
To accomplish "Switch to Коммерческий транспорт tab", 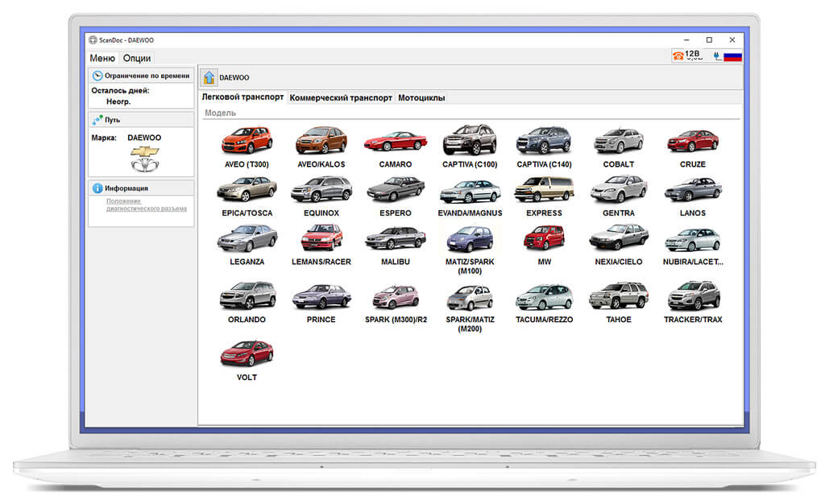I will point(341,97).
